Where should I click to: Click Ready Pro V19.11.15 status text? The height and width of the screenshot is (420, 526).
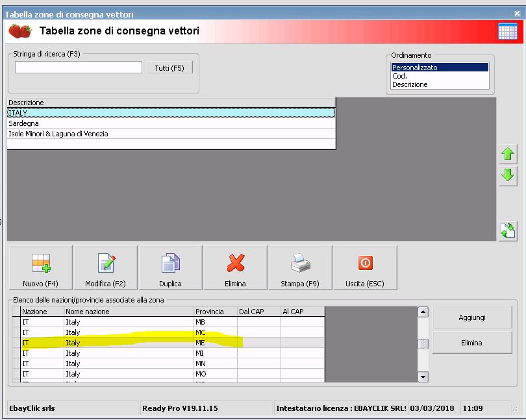pos(207,408)
